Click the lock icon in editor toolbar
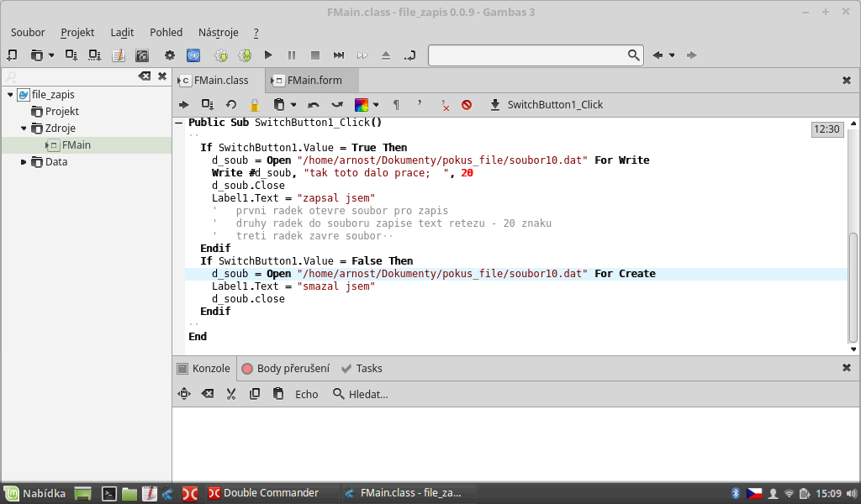The height and width of the screenshot is (504, 861). point(254,105)
